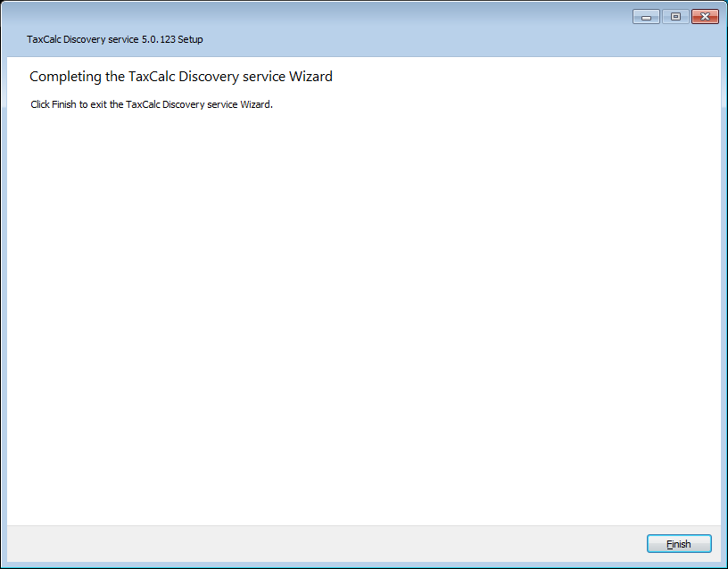This screenshot has height=569, width=728.
Task: Minimize the TaxCalc Setup window
Action: click(646, 16)
